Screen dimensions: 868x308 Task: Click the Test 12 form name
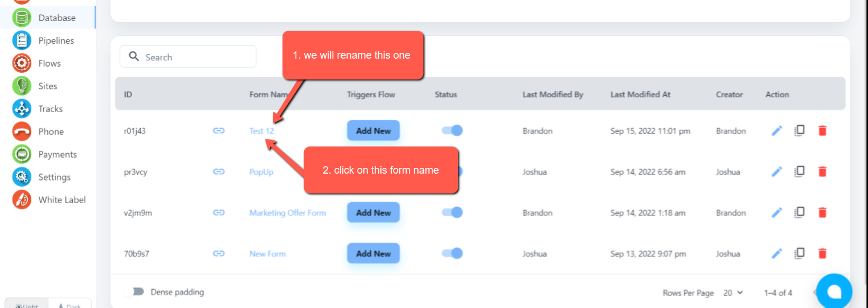click(261, 131)
